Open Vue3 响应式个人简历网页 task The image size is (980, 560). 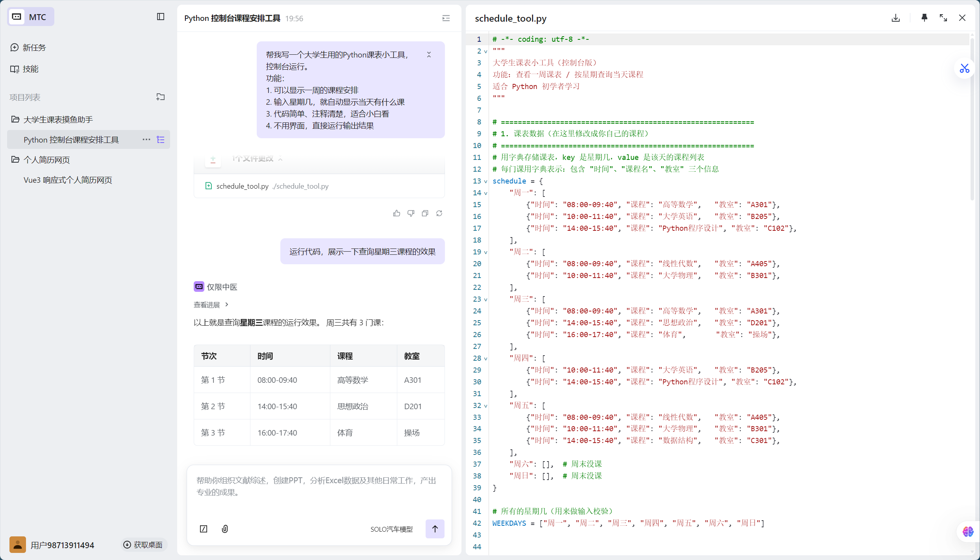click(68, 180)
